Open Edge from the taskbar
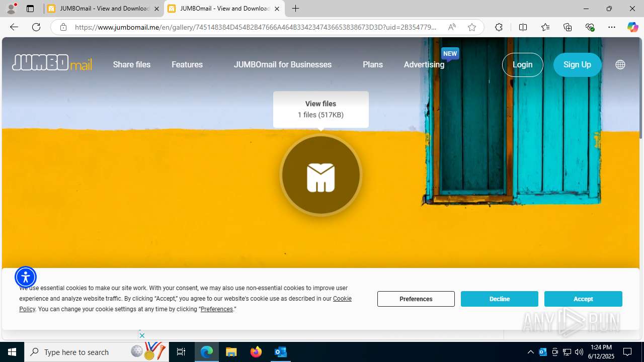 (207, 352)
